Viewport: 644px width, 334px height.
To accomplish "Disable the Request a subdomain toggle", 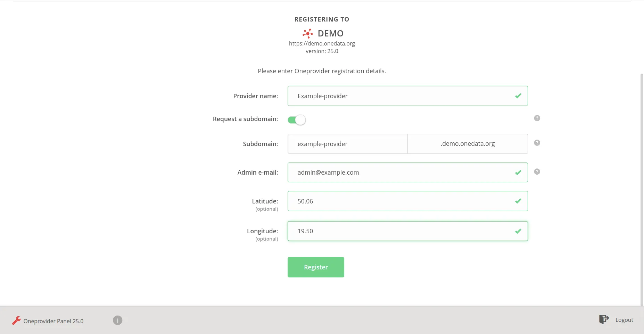I will (x=296, y=119).
